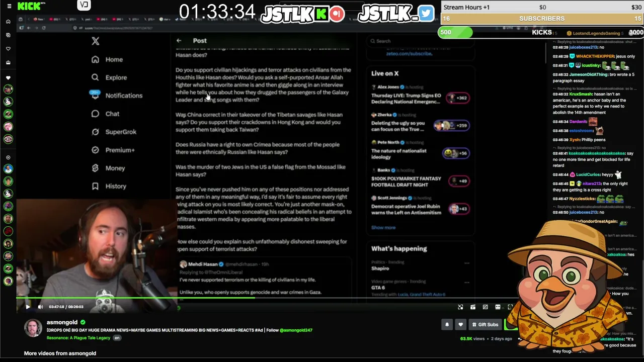
Task: Toggle fullscreen icon in player
Action: pos(510,307)
